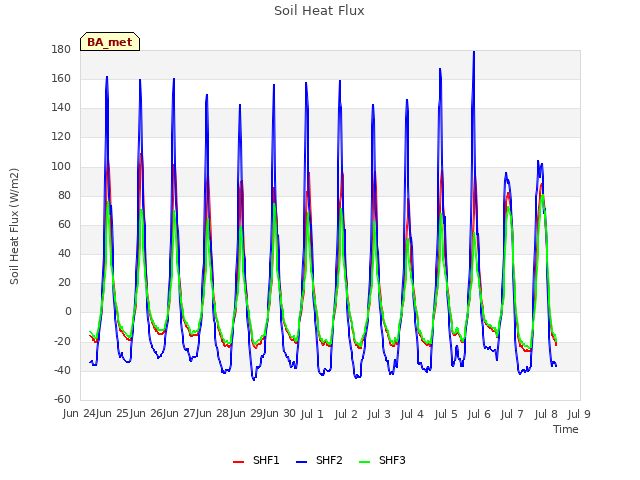
Task: Click the 180 y-axis tick label
Action: tap(61, 49)
